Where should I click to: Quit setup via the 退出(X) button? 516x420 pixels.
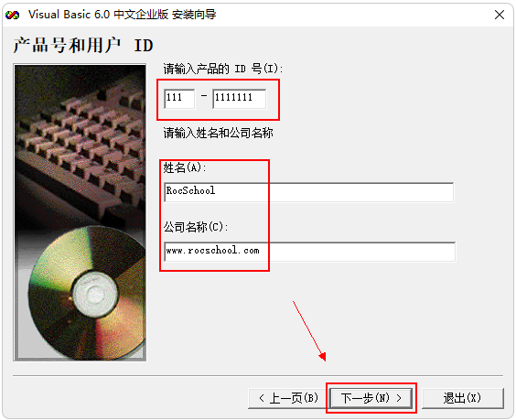[x=462, y=399]
